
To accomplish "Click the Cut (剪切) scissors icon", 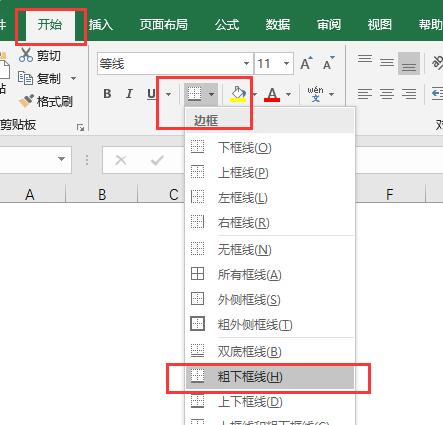I will [26, 55].
